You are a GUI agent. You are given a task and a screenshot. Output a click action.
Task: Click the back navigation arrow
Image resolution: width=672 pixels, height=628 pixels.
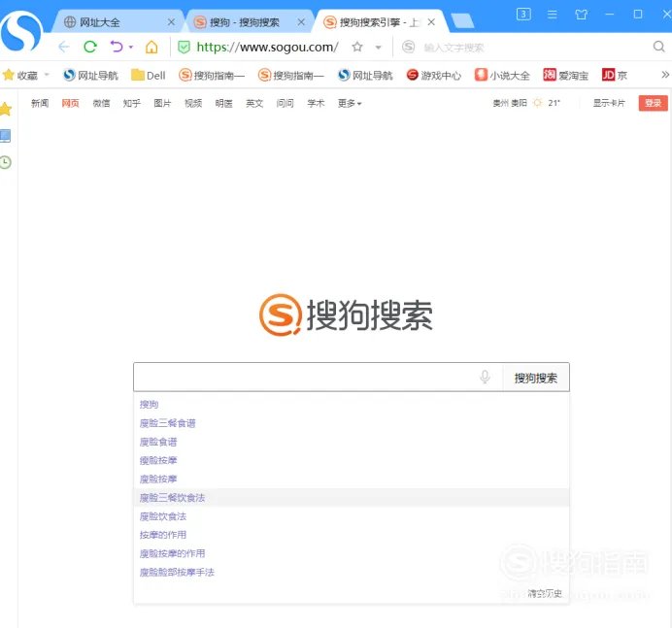63,47
